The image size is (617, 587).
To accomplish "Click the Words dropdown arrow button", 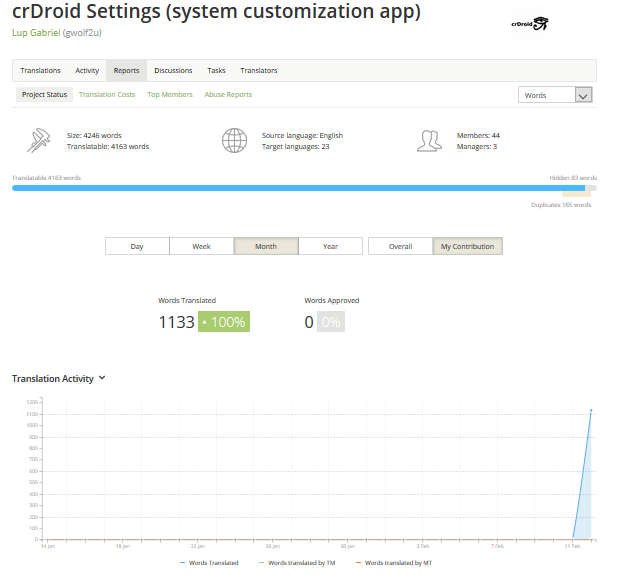I will [x=584, y=95].
